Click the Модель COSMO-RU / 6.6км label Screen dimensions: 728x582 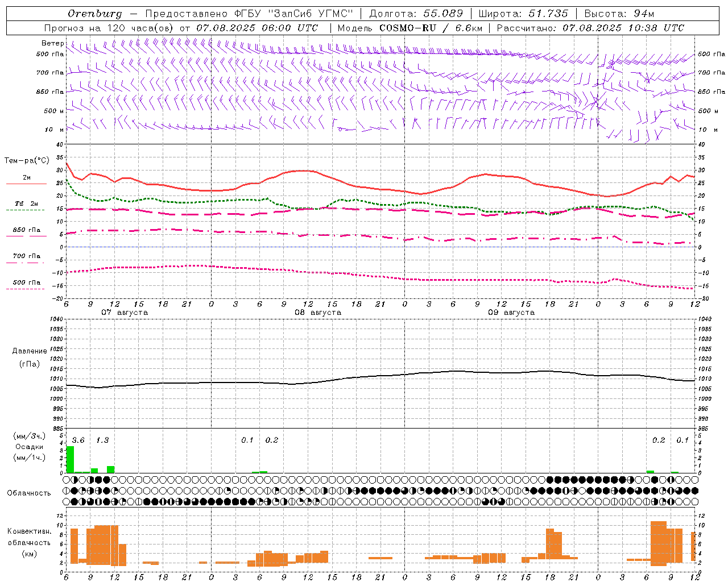point(410,28)
